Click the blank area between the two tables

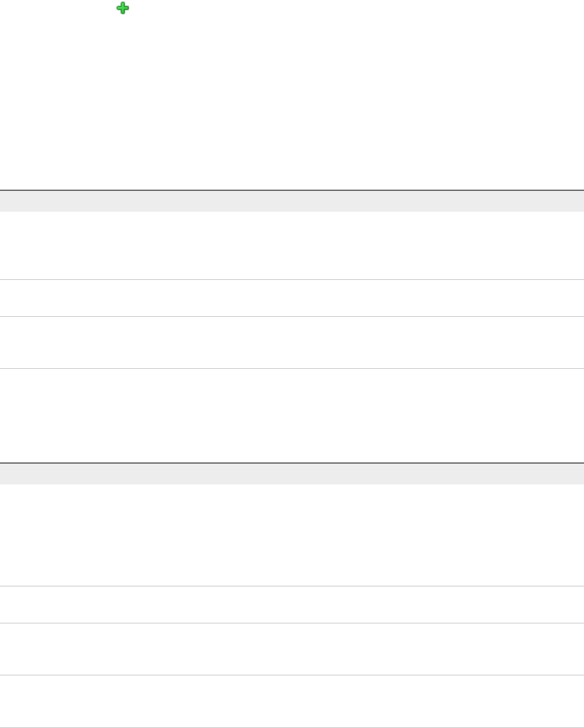click(x=292, y=416)
